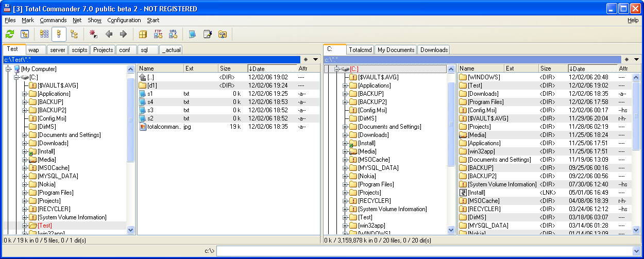This screenshot has width=644, height=259.
Task: Open right panel directory history dropdown arrow
Action: pyautogui.click(x=636, y=60)
